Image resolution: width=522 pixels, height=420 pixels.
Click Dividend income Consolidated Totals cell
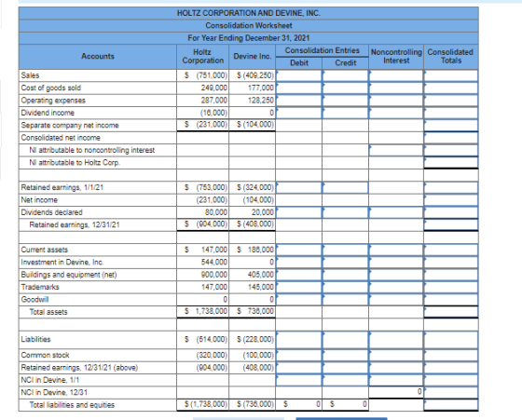click(x=451, y=113)
